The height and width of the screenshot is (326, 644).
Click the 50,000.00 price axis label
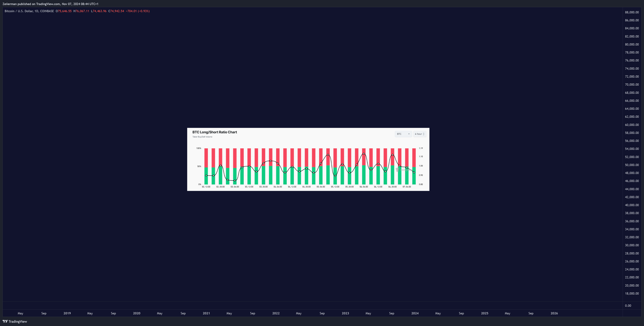tap(632, 165)
